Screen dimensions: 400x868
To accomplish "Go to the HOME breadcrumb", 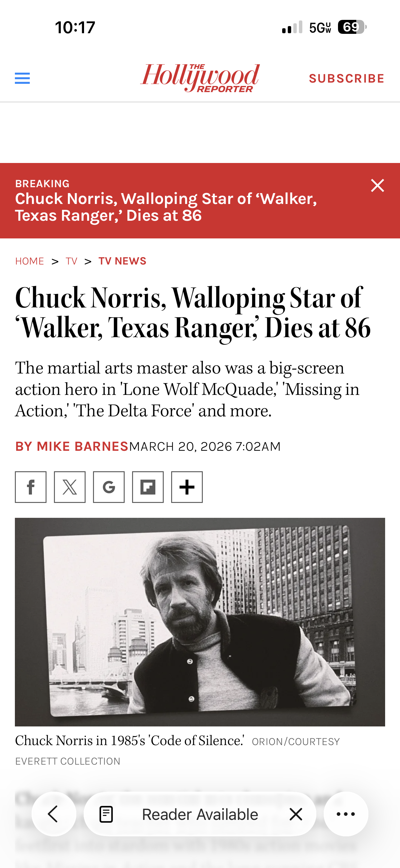I will tap(30, 261).
